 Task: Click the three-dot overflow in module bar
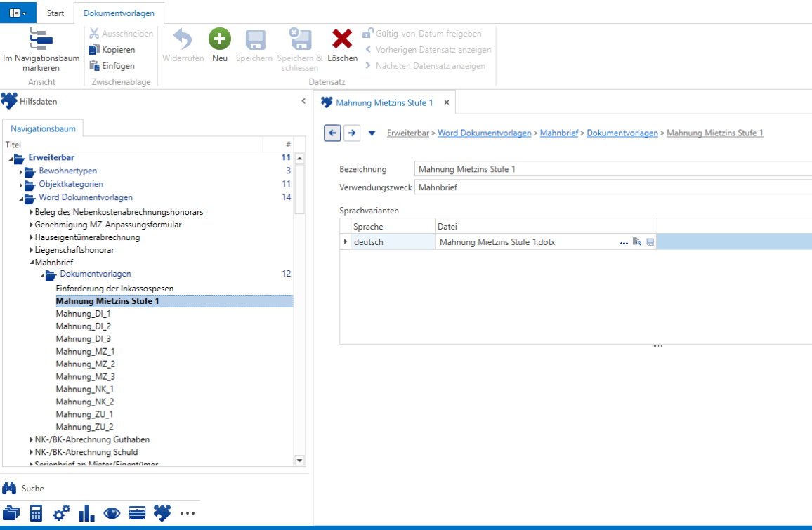(188, 513)
